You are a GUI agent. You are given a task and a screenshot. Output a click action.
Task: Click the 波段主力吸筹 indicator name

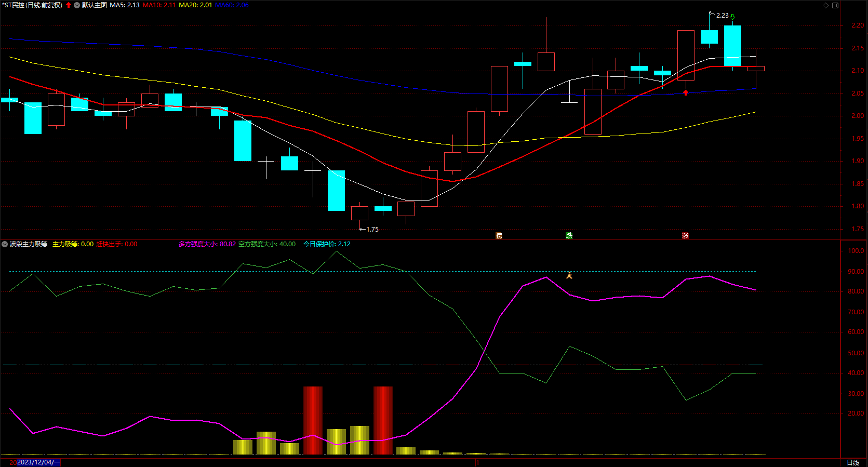29,244
